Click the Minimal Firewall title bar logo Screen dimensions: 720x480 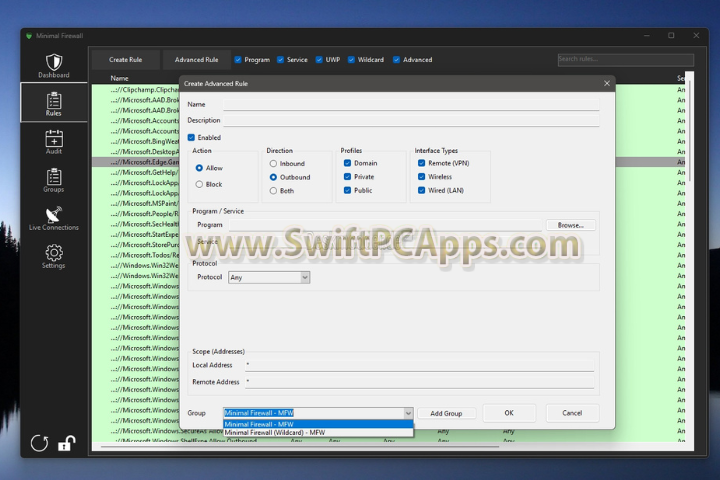(29, 36)
